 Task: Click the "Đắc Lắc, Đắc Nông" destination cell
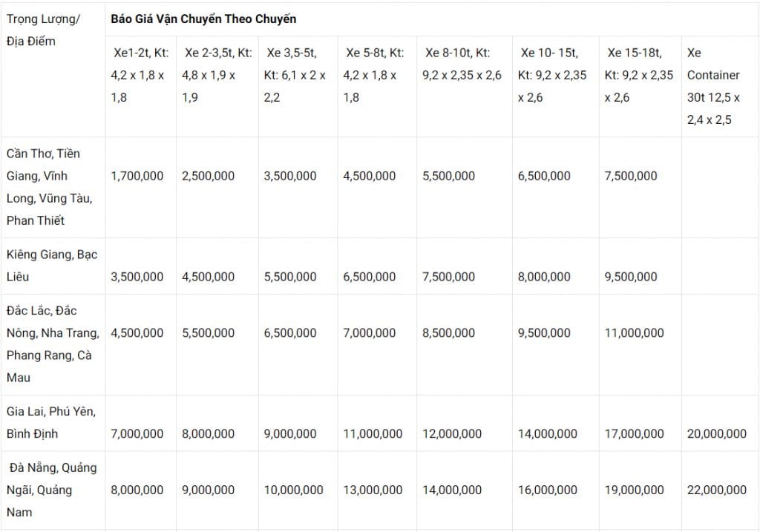click(x=52, y=344)
